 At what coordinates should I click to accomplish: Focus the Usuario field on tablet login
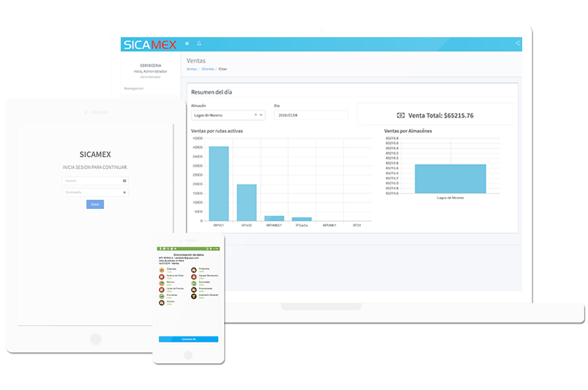(95, 181)
